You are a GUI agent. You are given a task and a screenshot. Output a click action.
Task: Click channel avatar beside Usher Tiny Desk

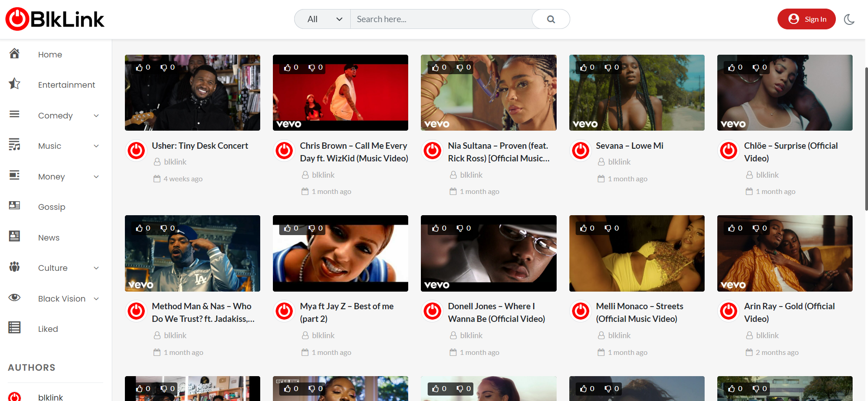click(x=136, y=151)
